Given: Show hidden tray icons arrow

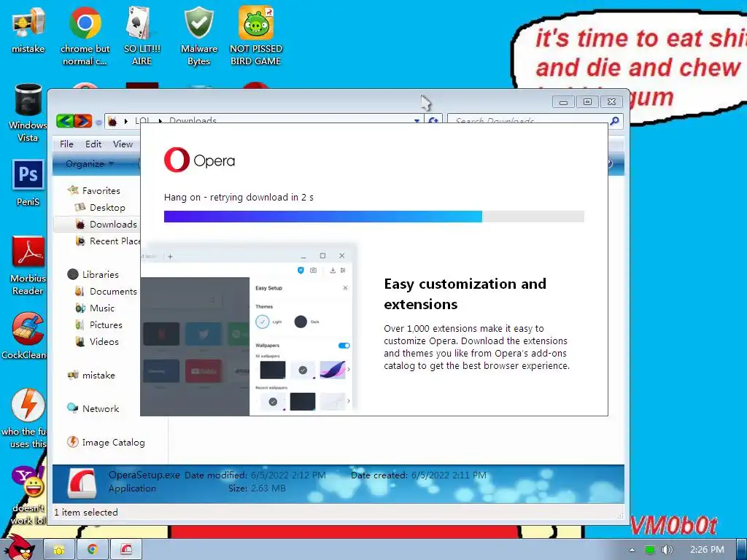Looking at the screenshot, I should click(x=632, y=550).
